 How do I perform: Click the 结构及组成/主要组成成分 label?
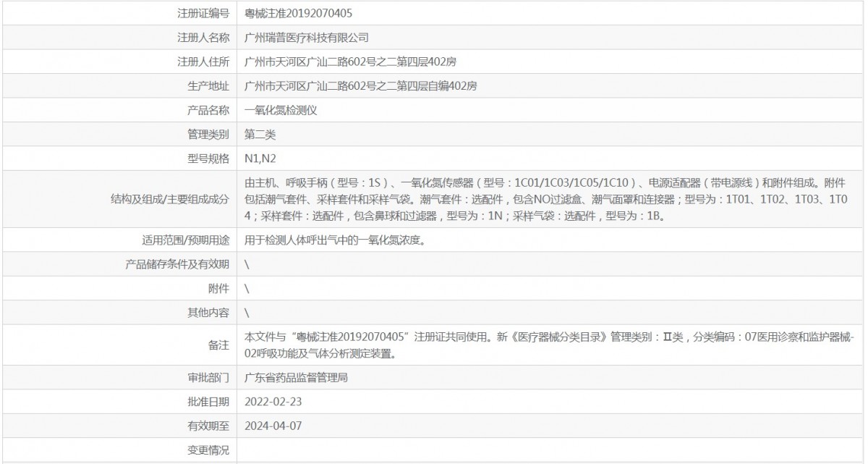click(x=170, y=199)
